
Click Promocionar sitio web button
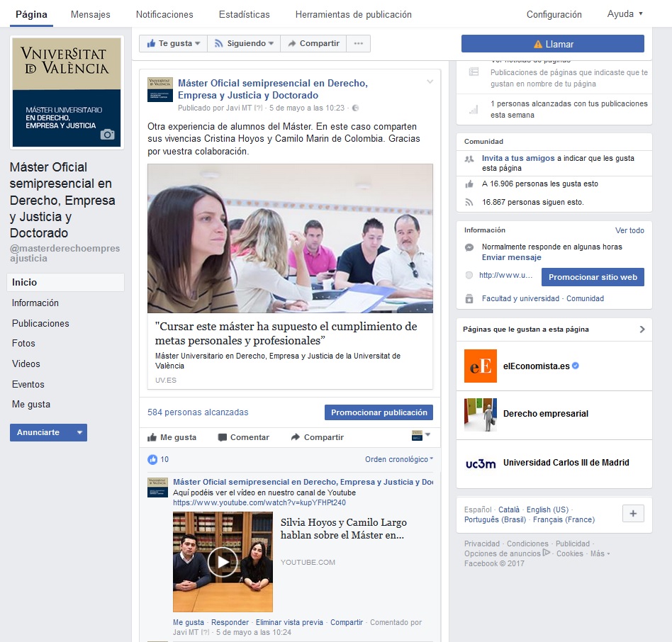pyautogui.click(x=593, y=277)
